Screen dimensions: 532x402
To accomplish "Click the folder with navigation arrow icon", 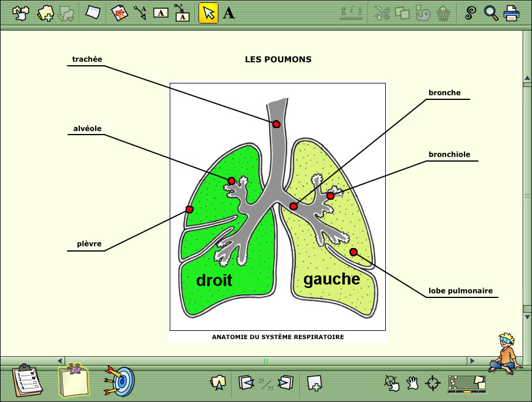I will [x=218, y=383].
